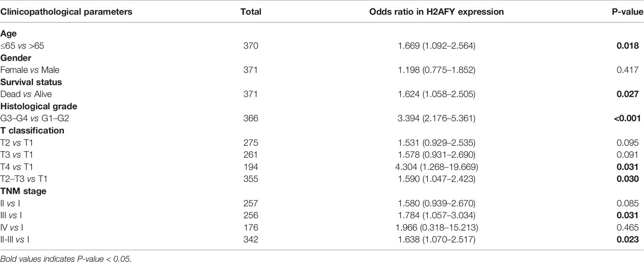Click the Survival status heading

coord(31,82)
